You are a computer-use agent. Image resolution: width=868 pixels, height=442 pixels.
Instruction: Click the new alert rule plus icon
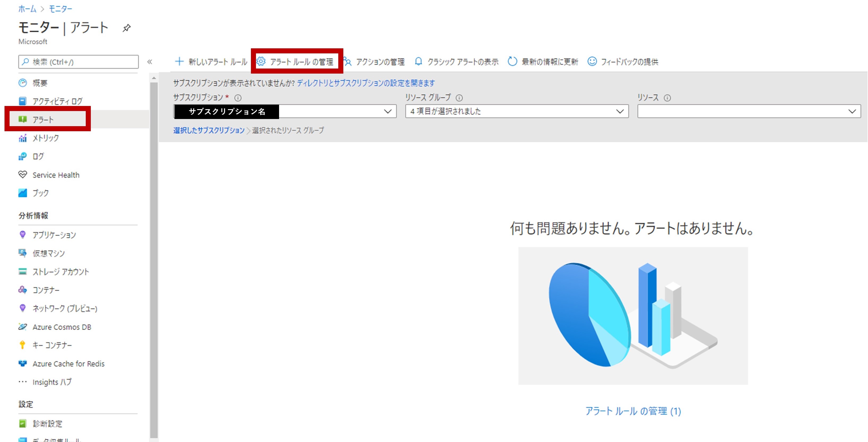tap(179, 61)
